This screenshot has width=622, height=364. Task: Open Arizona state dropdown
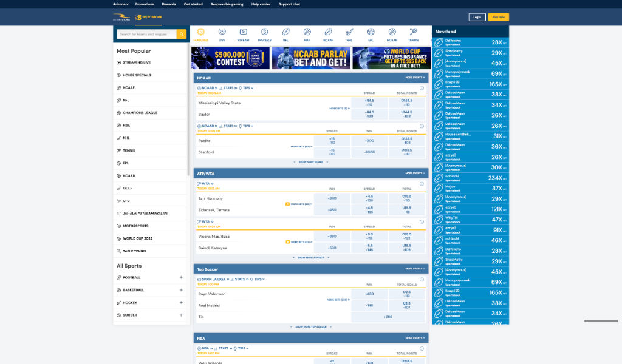click(x=121, y=4)
